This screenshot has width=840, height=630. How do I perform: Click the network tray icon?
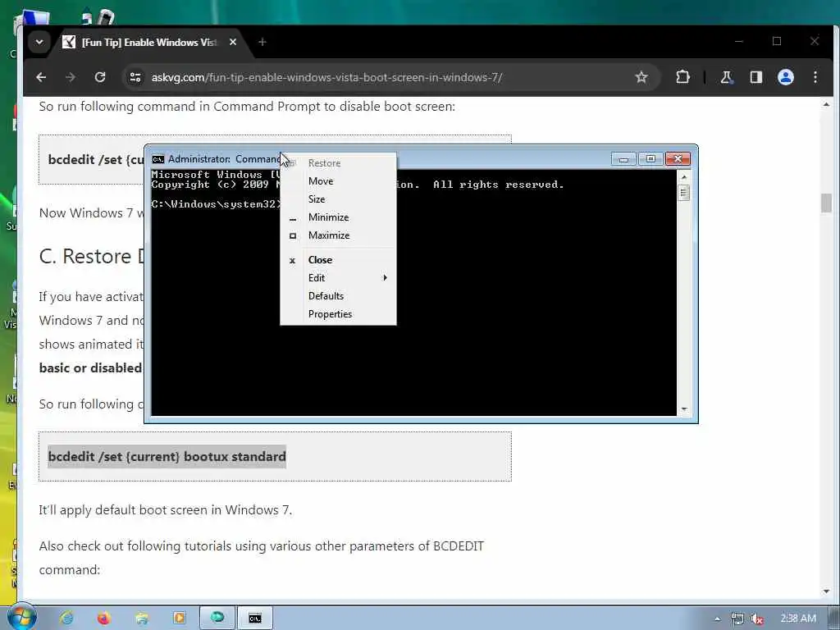point(737,619)
